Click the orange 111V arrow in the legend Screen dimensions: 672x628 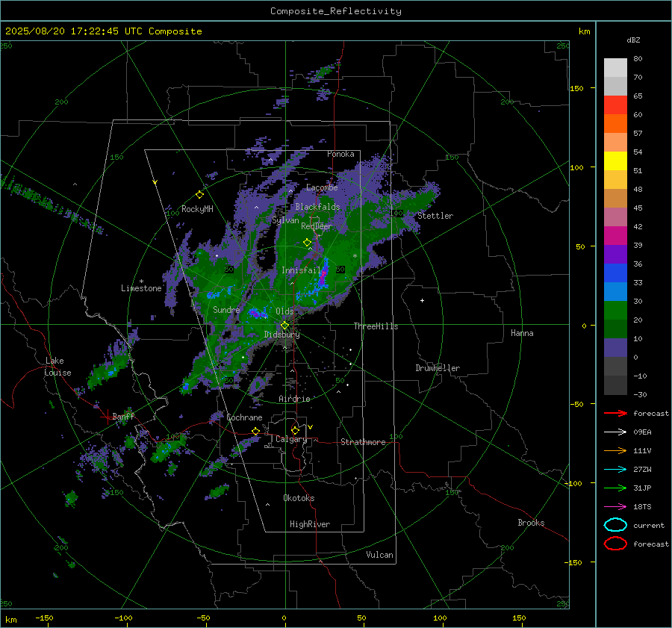[x=615, y=450]
